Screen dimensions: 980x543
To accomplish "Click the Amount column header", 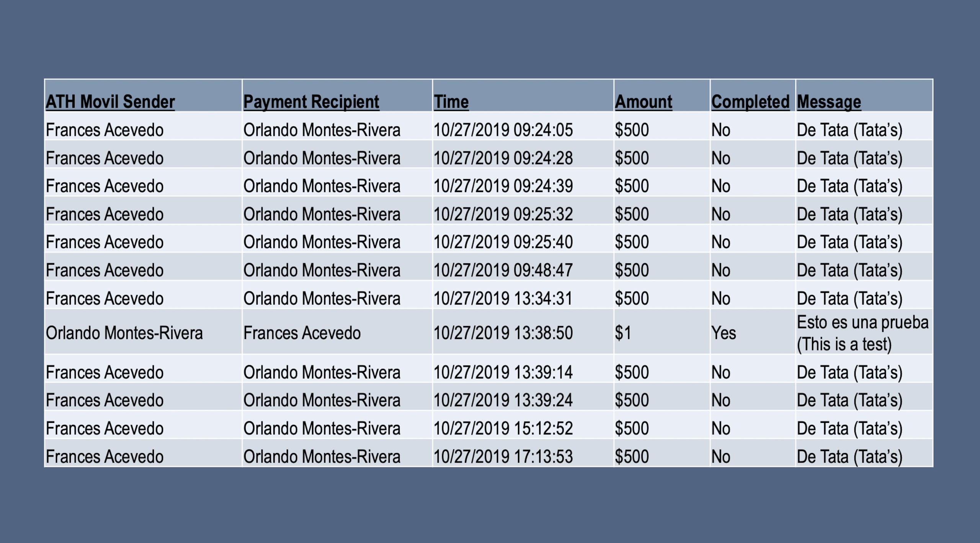I will [644, 102].
